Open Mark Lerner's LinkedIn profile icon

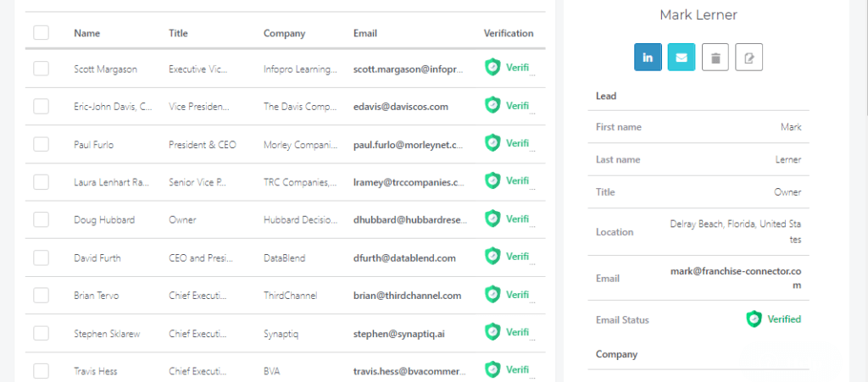pos(648,58)
